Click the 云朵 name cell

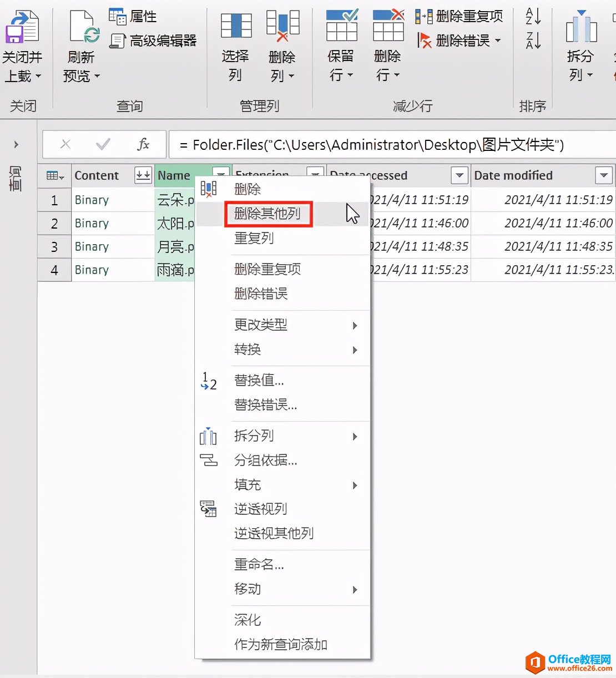coord(175,200)
